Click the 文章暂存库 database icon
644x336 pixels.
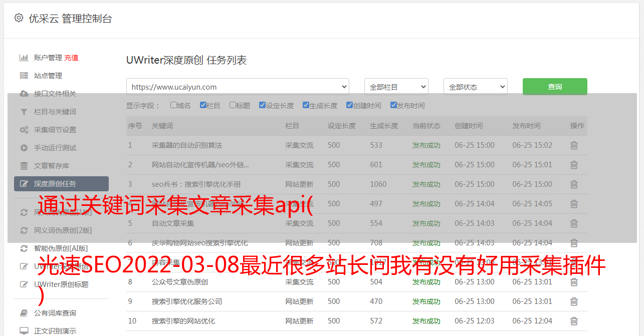(24, 166)
